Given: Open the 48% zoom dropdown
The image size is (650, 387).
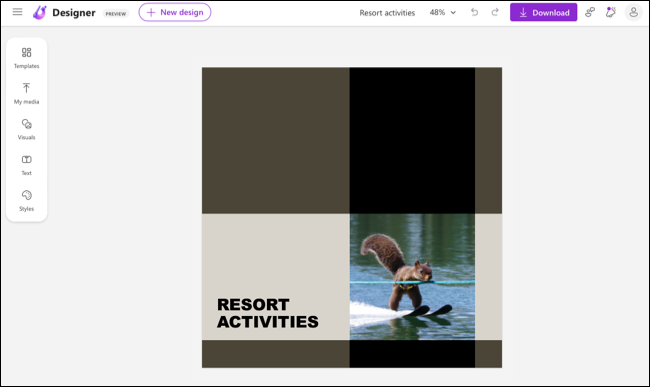Looking at the screenshot, I should tap(443, 12).
